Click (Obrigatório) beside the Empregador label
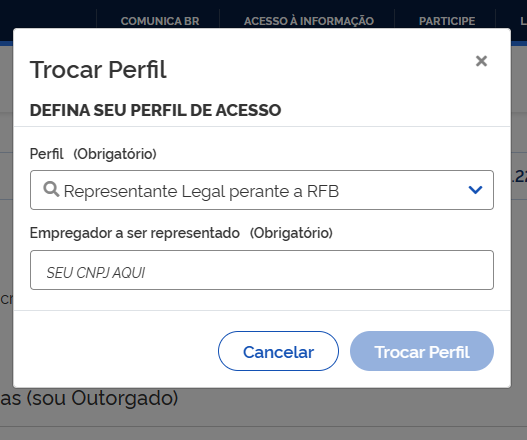Viewport: 527px width, 440px height. (x=291, y=233)
